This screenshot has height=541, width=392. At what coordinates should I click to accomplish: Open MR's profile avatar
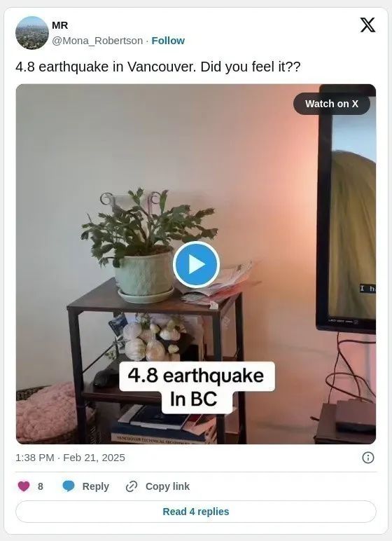32,33
